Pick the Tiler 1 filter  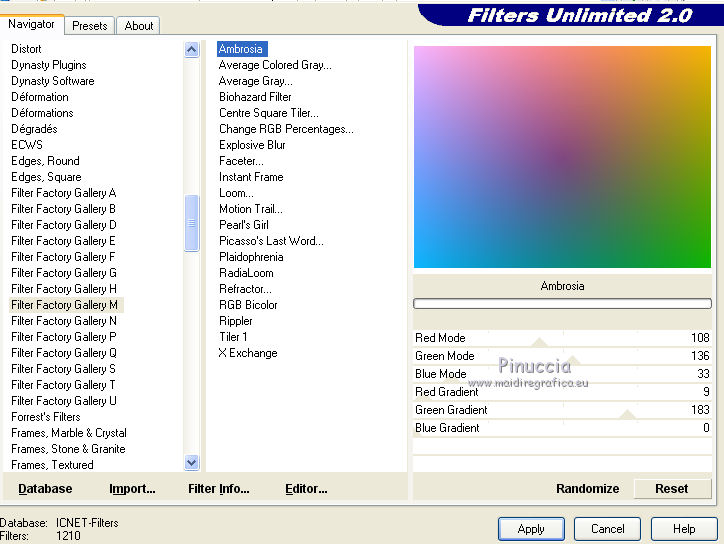[x=233, y=337]
